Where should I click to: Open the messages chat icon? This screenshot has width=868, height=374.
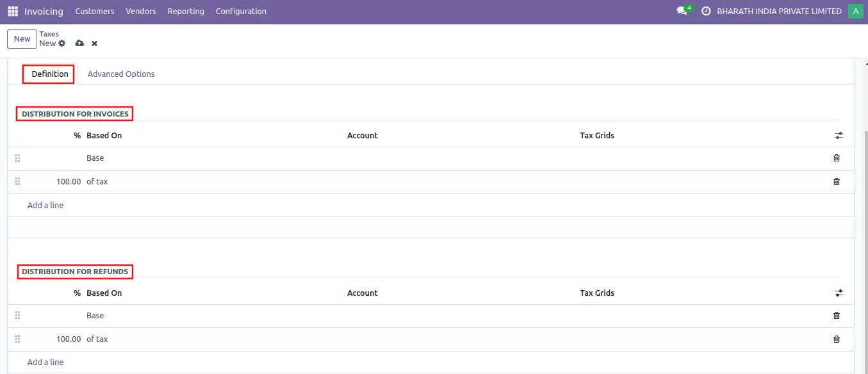tap(682, 12)
